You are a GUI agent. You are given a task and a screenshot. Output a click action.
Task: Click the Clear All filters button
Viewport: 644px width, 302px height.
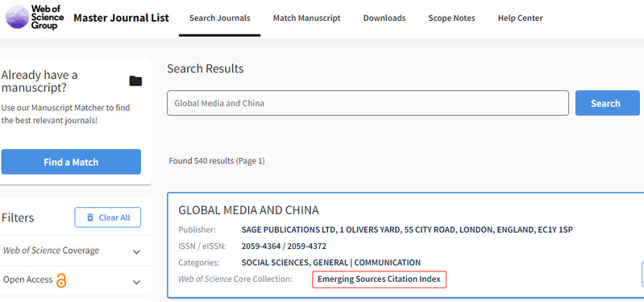[x=108, y=217]
